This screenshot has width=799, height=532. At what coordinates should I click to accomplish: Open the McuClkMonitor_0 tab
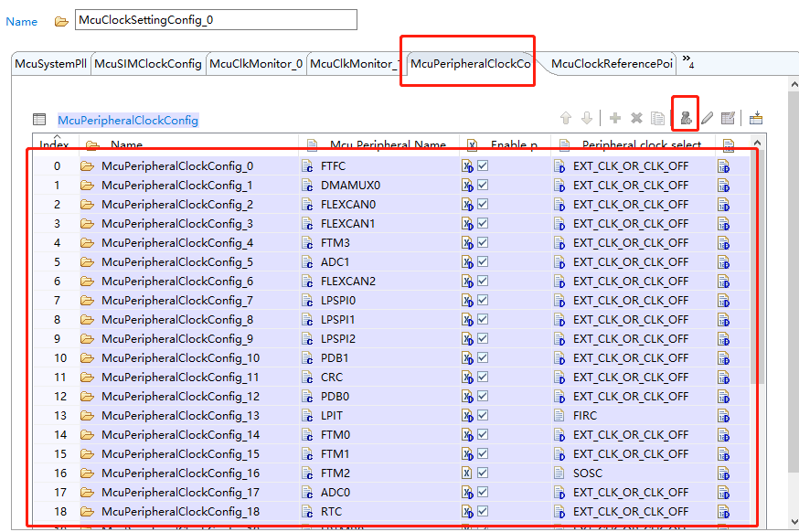pyautogui.click(x=258, y=64)
